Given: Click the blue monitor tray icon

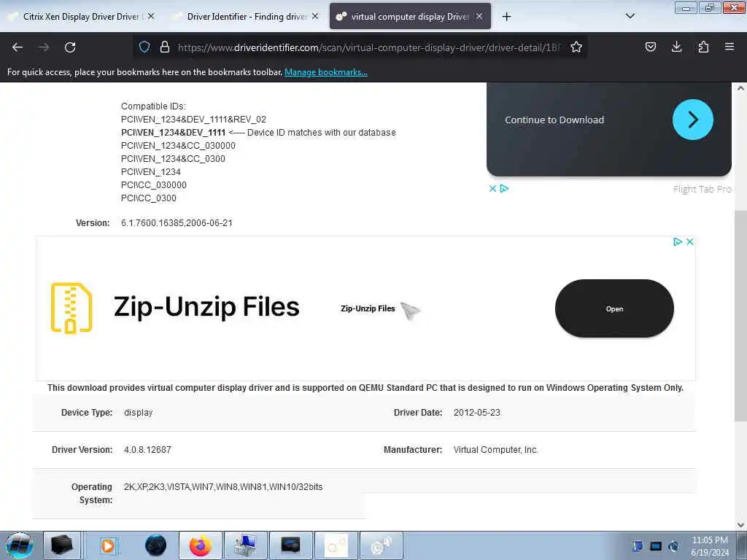Looking at the screenshot, I should point(656,546).
